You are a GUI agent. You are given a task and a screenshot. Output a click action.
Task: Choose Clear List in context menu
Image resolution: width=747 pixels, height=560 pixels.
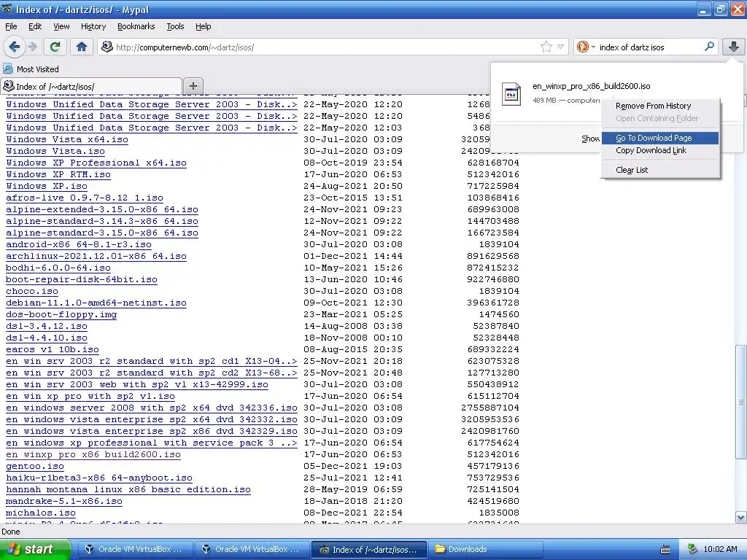coord(659,169)
